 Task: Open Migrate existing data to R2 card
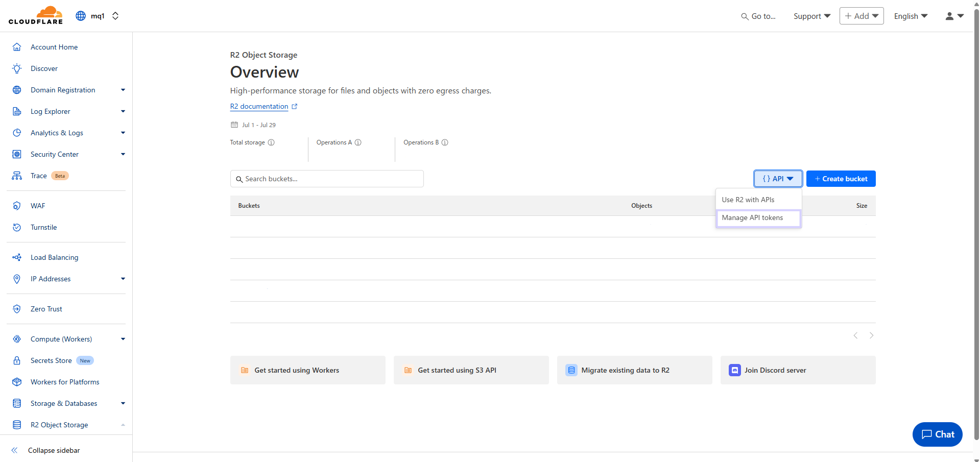click(634, 370)
